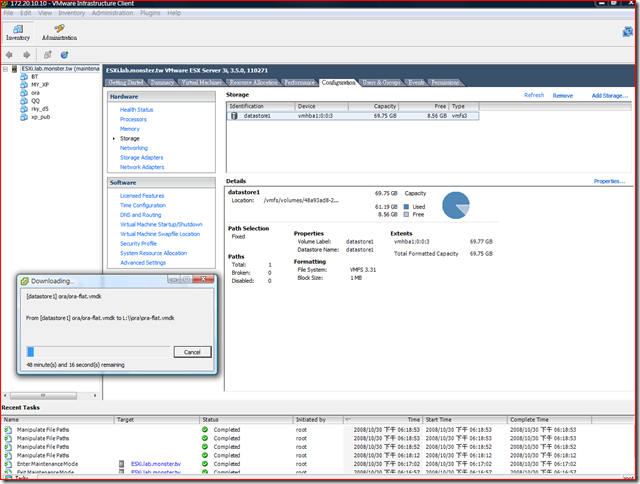Select the MY_XP virtual machine
Viewport: 640px width, 484px height.
40,84
